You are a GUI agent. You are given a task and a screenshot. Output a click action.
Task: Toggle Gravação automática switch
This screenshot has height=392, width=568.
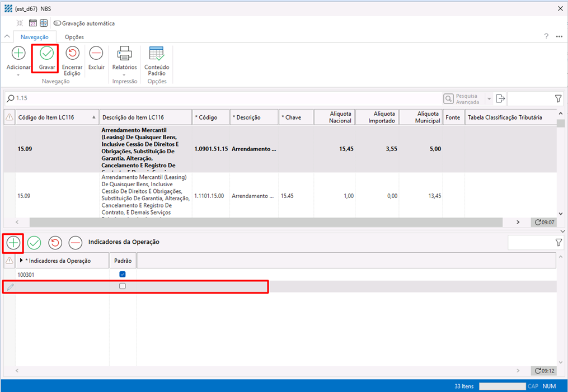[x=58, y=23]
